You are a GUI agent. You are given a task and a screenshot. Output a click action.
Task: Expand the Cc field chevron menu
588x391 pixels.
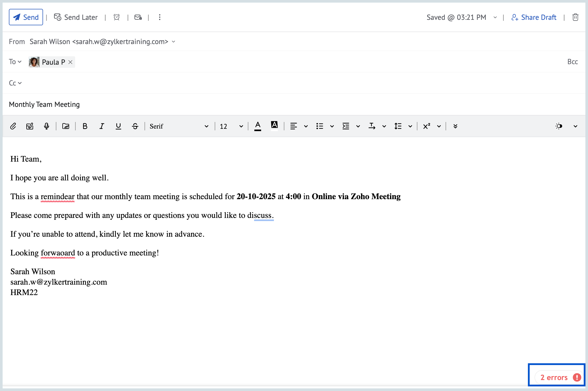pos(20,83)
